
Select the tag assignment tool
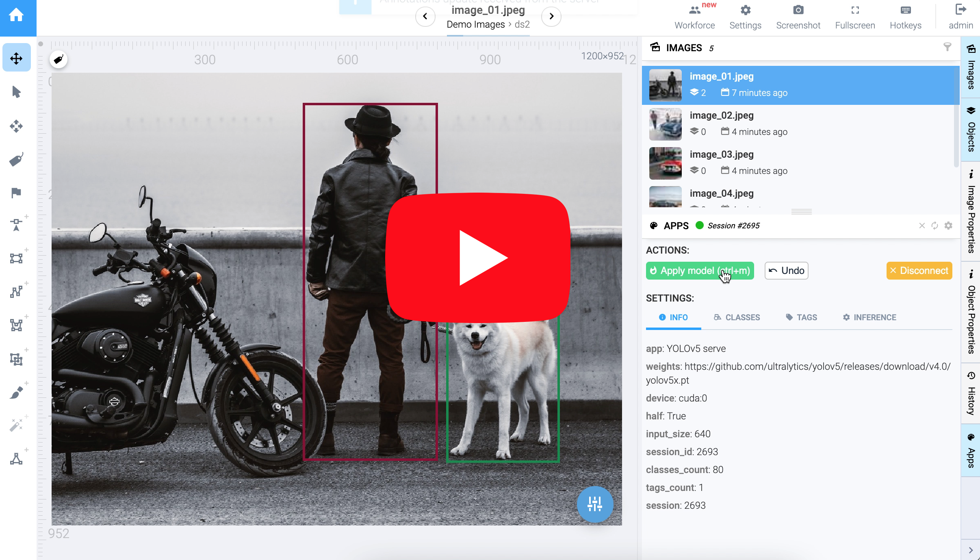[x=16, y=160]
